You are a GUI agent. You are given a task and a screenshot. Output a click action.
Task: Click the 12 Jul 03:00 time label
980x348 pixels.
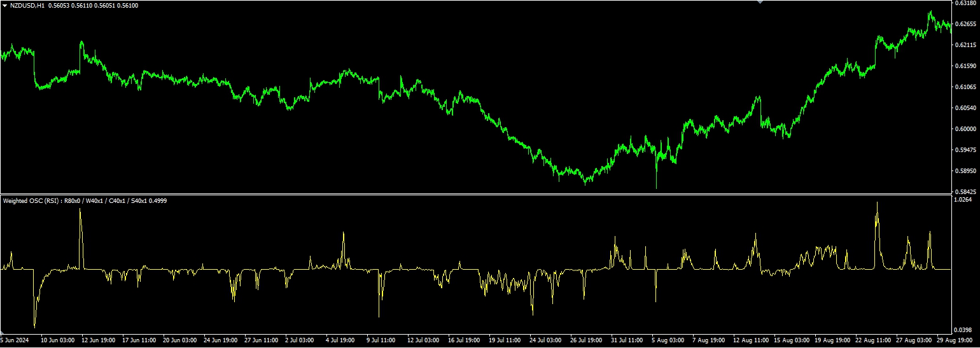(x=424, y=340)
